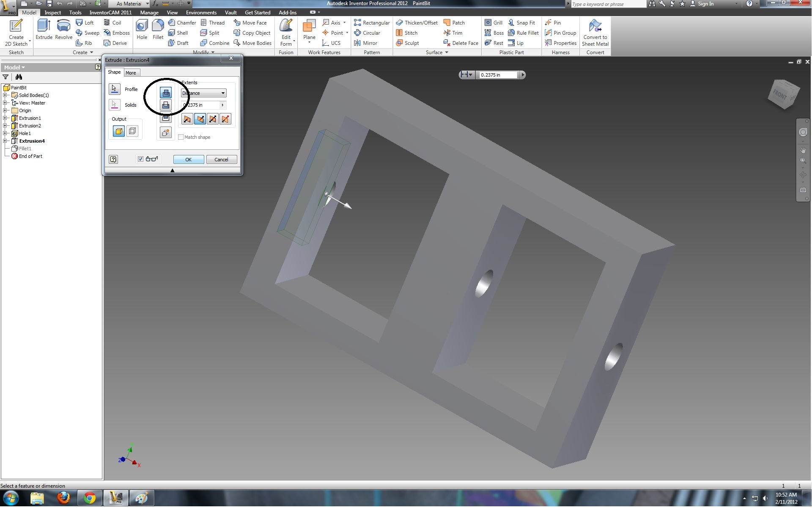Image resolution: width=812 pixels, height=508 pixels.
Task: Click the in-canvas 0.2375 in field
Action: [x=498, y=75]
